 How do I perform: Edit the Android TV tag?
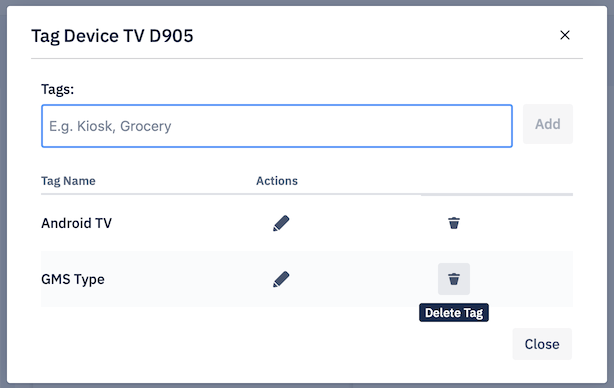[281, 223]
